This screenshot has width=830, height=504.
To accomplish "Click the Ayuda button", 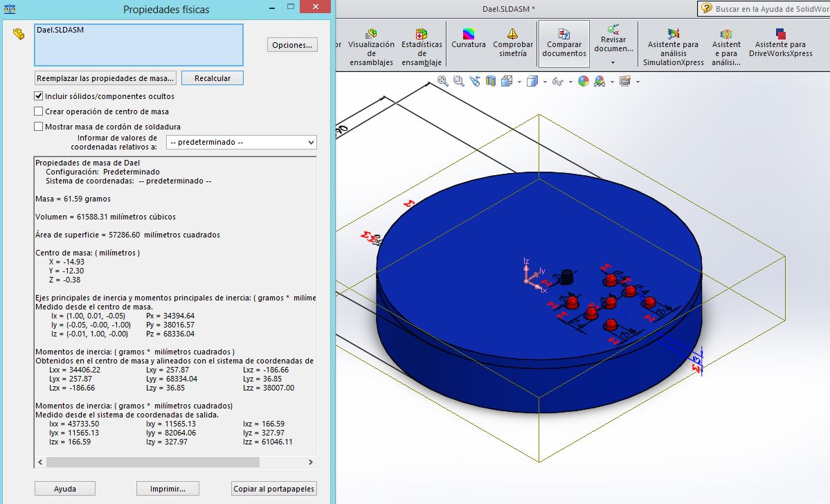I will [65, 489].
